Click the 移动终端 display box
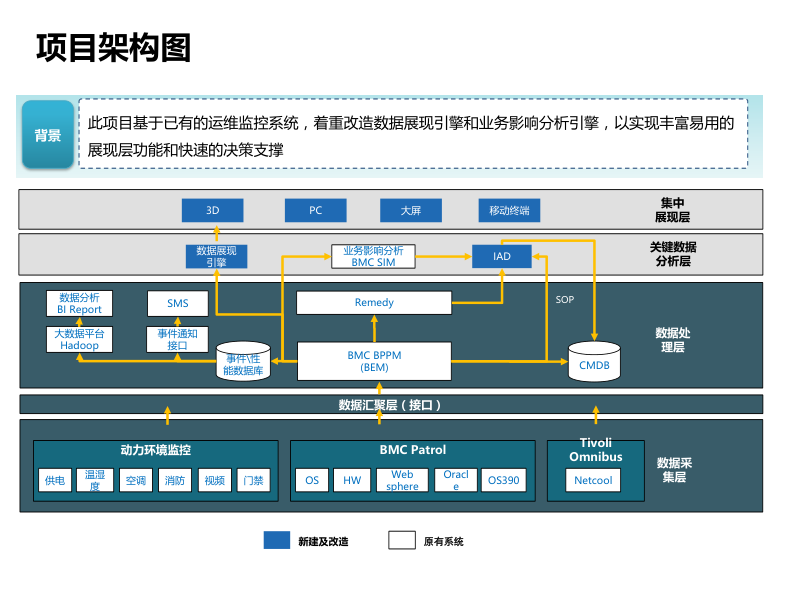Viewport: 800px width, 600px height. [509, 210]
